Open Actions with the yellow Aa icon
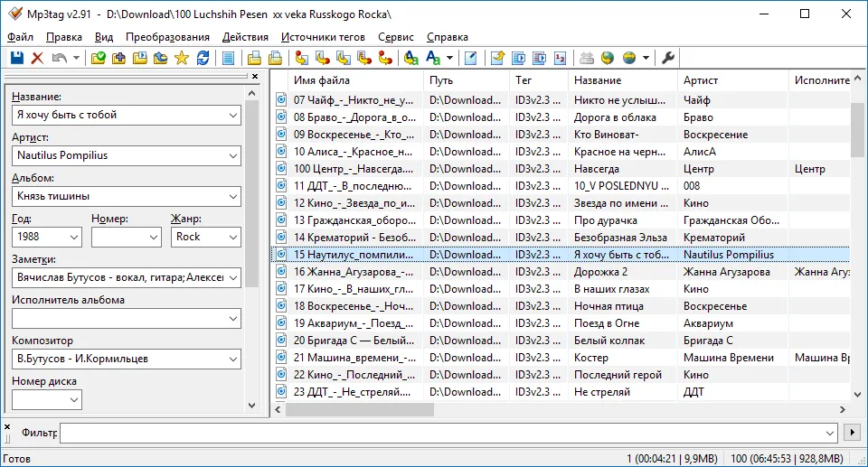868x467 pixels. [x=411, y=58]
